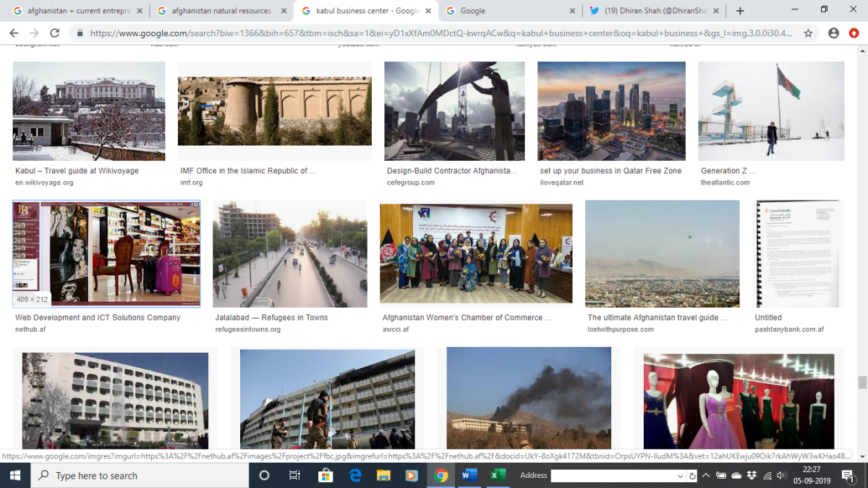
Task: Open the Kabul Travel guide Wikivoyage result
Action: [x=77, y=171]
